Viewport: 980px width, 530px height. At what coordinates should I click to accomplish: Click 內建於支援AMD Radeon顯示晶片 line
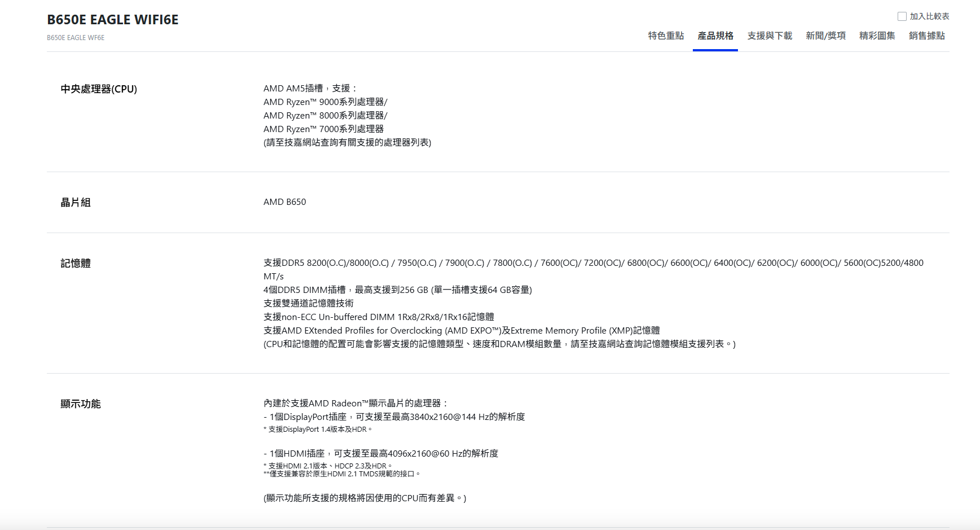pos(356,404)
